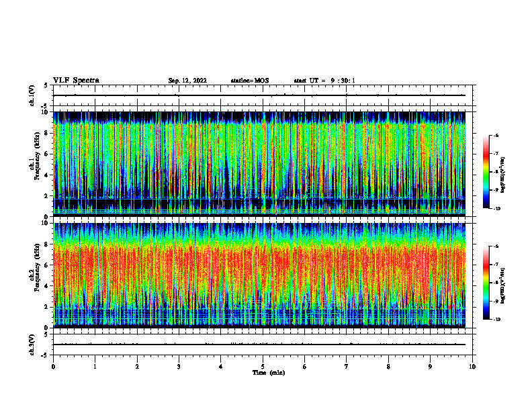Screen dimensions: 532x411
Task: Click the -5 tick label on ch.3(V) axis
Action: click(46, 355)
